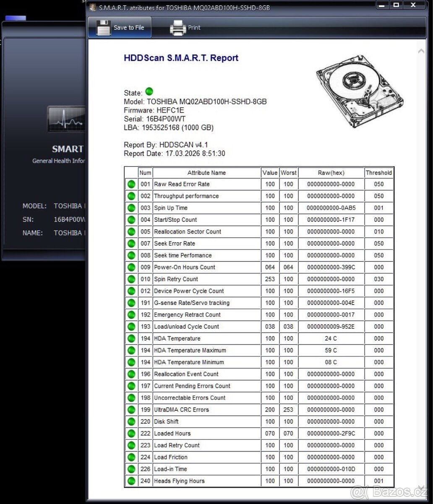Click the printer icon

coord(177,28)
